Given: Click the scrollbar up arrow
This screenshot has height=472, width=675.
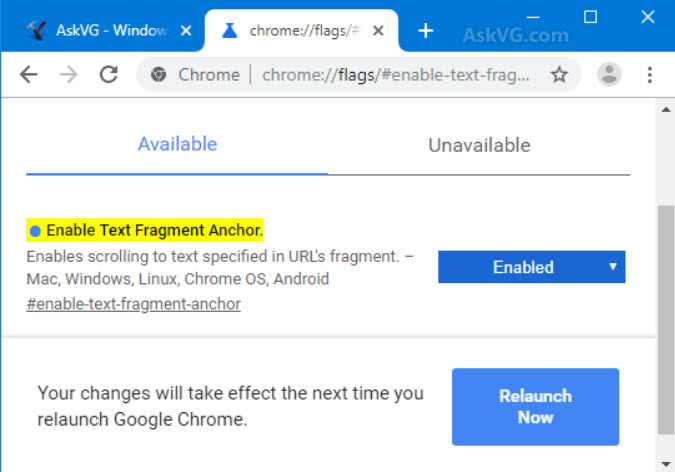Looking at the screenshot, I should coord(665,108).
